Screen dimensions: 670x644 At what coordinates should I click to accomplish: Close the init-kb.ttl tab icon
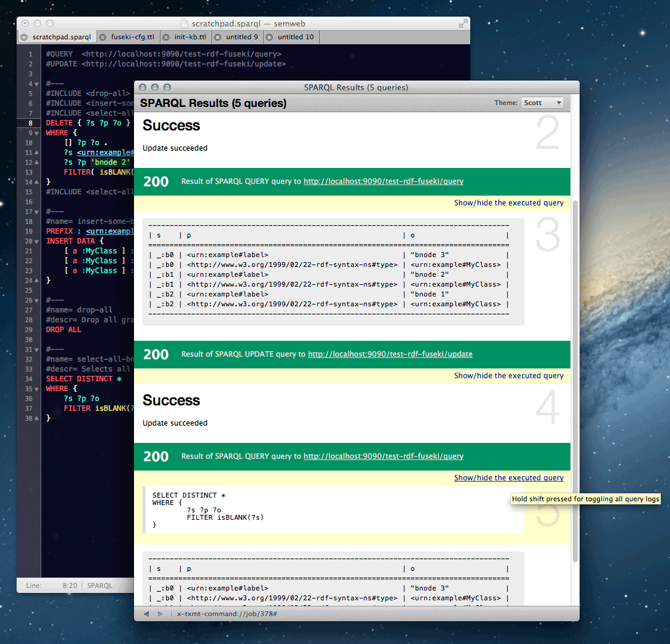(166, 37)
